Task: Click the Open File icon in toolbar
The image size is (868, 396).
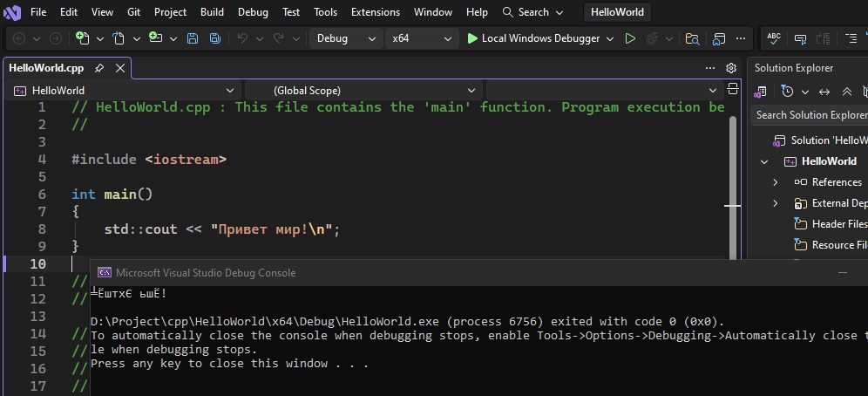Action: click(x=119, y=38)
